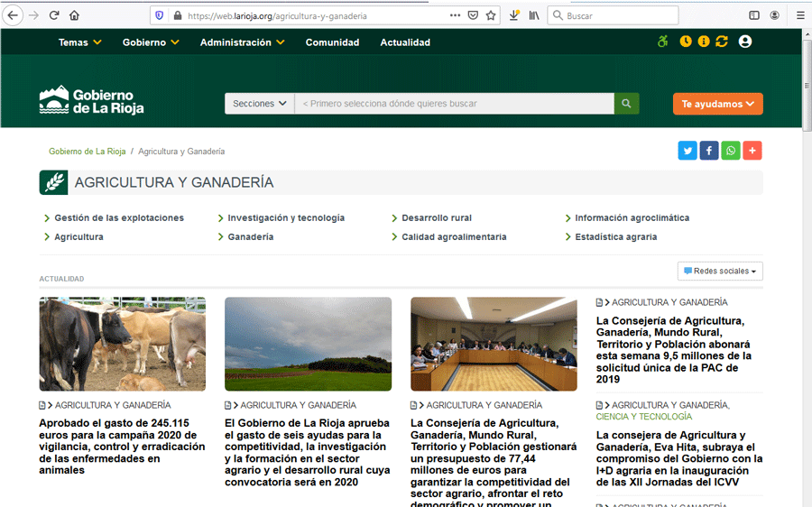
Task: Go to Gobierno de La Rioja breadcrumb
Action: tap(88, 152)
